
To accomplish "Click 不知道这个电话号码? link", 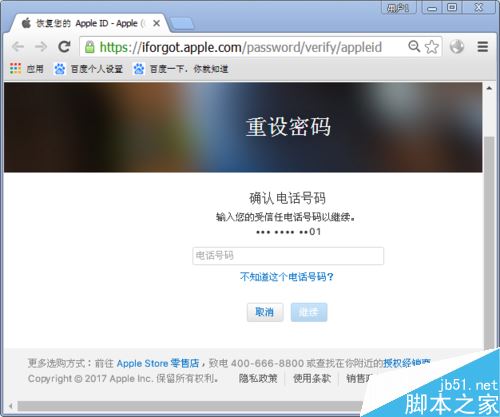I will pyautogui.click(x=287, y=277).
